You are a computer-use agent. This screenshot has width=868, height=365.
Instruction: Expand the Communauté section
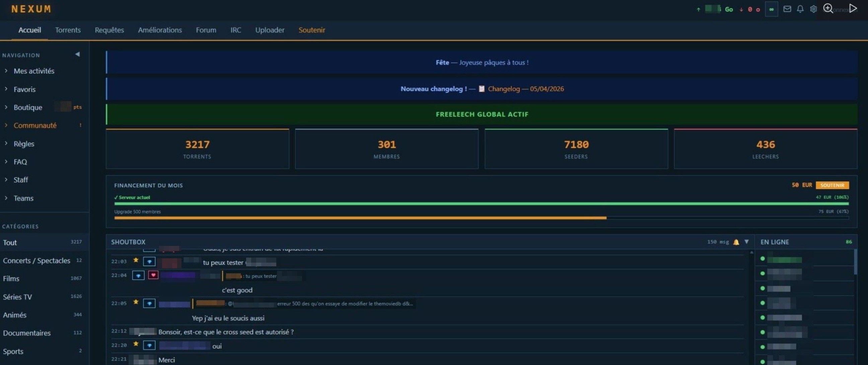pyautogui.click(x=35, y=125)
